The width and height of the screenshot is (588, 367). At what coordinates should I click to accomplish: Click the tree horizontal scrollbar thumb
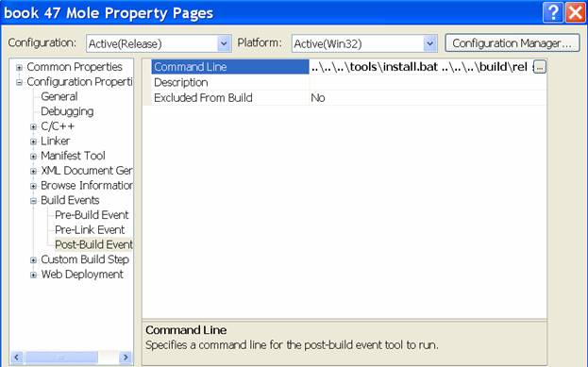(x=61, y=357)
